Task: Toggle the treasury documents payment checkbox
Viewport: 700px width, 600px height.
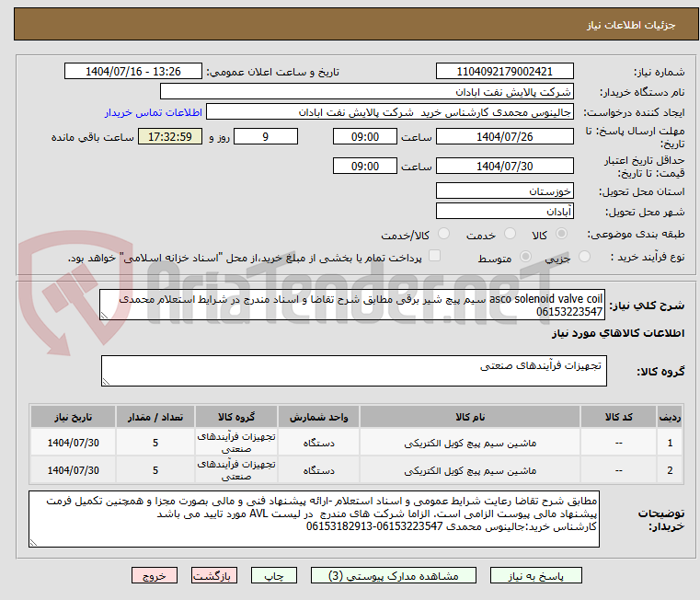Action: tap(435, 257)
